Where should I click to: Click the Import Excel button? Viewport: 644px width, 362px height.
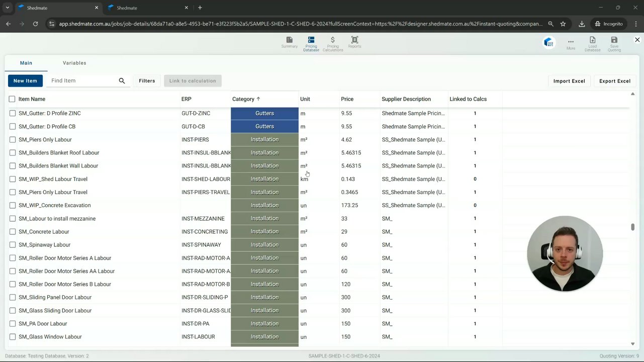tap(569, 81)
